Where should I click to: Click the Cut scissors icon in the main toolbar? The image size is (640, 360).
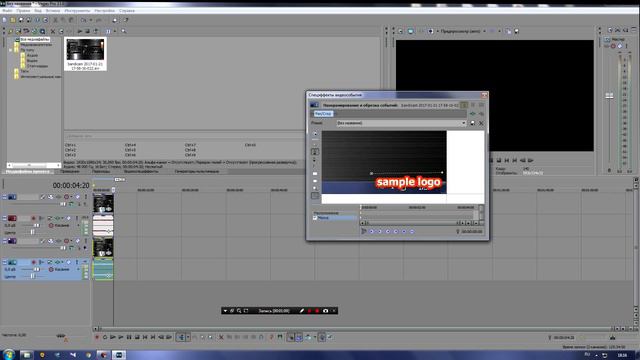tap(55, 20)
